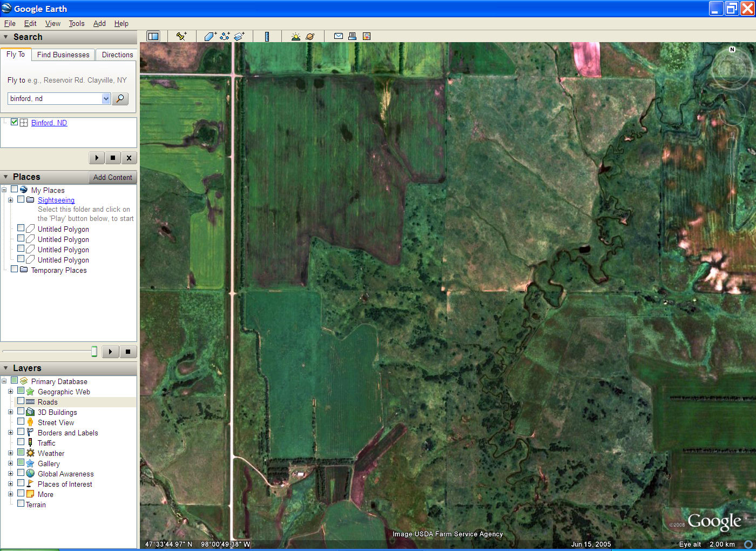Open the Fly To search history dropdown
Viewport: 756px width, 551px height.
pyautogui.click(x=106, y=98)
